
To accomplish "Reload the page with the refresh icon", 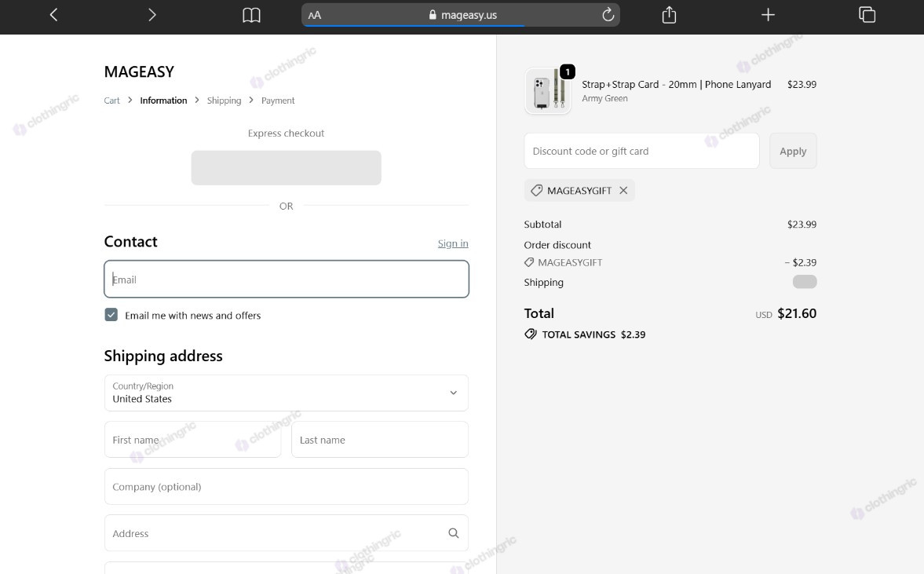I will (x=608, y=15).
